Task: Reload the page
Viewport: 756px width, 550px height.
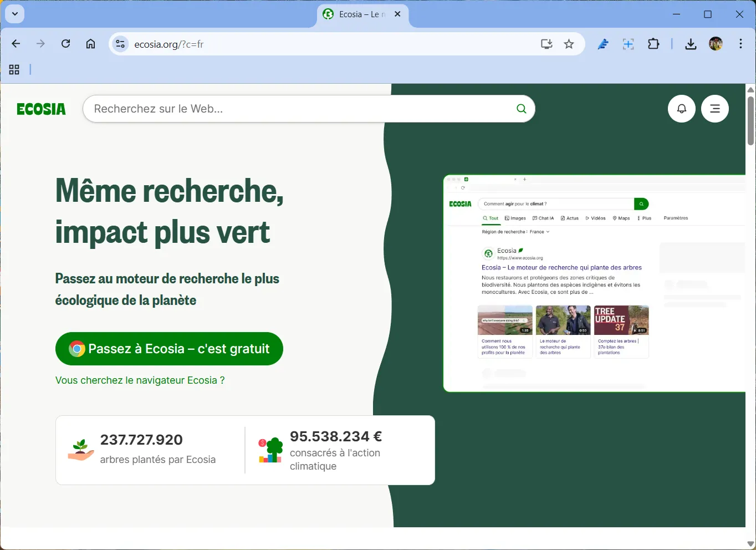Action: tap(65, 44)
